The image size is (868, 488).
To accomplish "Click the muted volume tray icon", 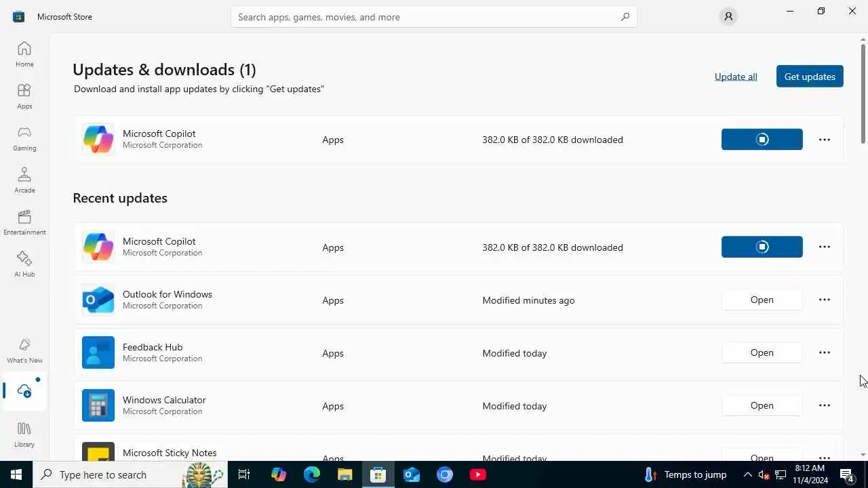I will [764, 474].
